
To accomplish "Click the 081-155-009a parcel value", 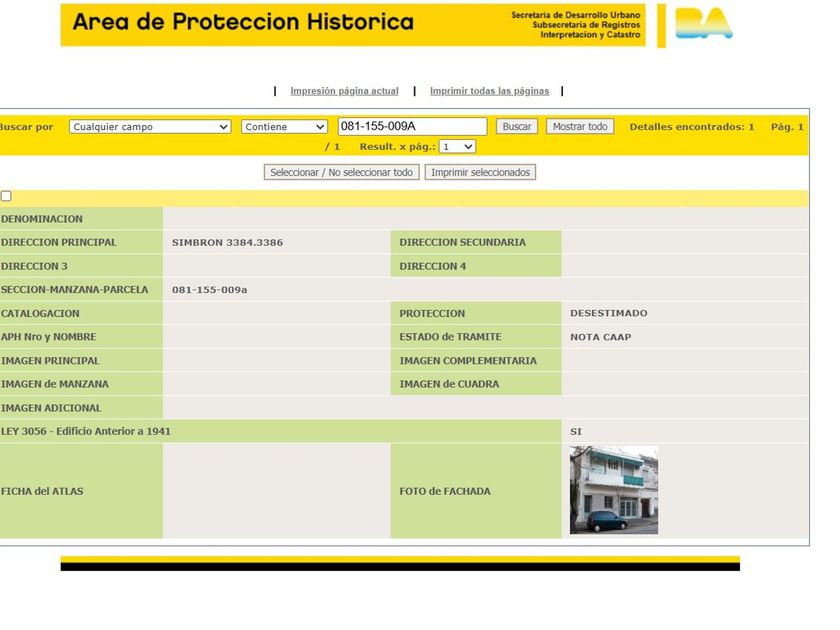I will click(209, 290).
